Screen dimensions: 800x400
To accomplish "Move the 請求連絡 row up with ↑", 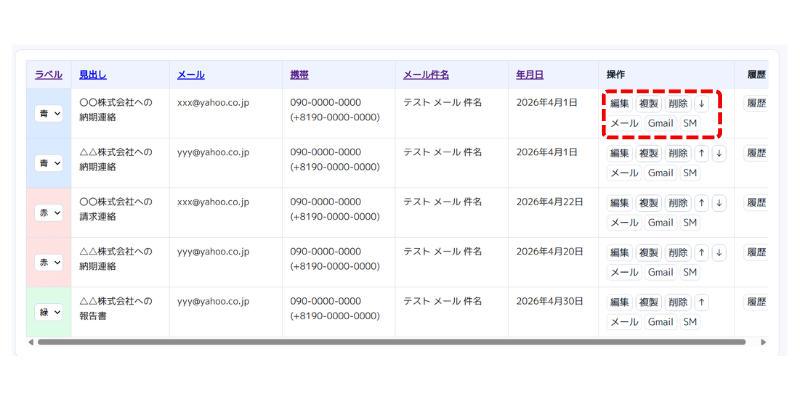I will coord(701,203).
